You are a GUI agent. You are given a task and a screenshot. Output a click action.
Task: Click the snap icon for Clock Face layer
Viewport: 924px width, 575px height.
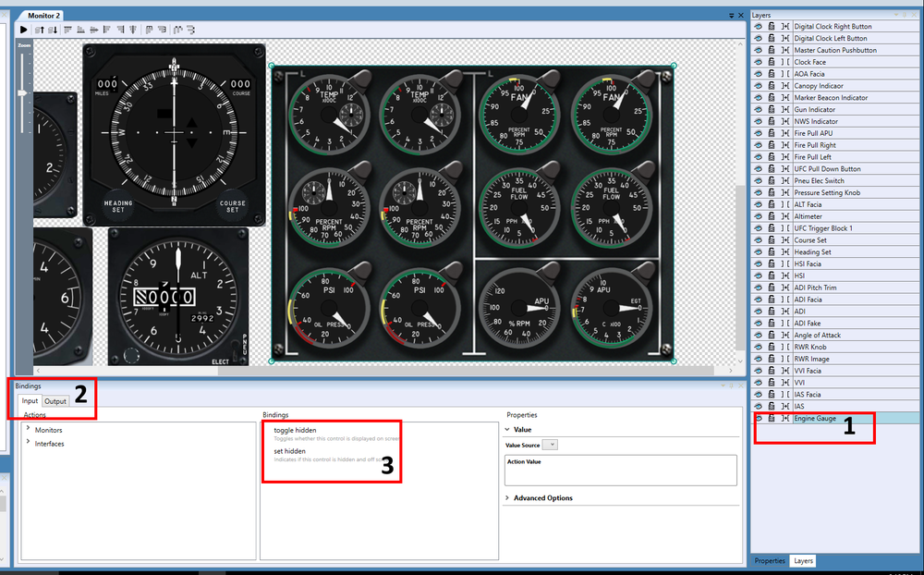[x=784, y=62]
